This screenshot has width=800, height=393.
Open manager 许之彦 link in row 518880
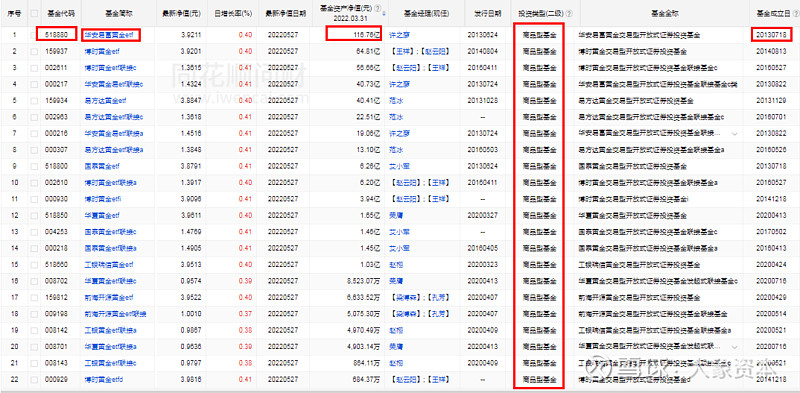point(399,35)
